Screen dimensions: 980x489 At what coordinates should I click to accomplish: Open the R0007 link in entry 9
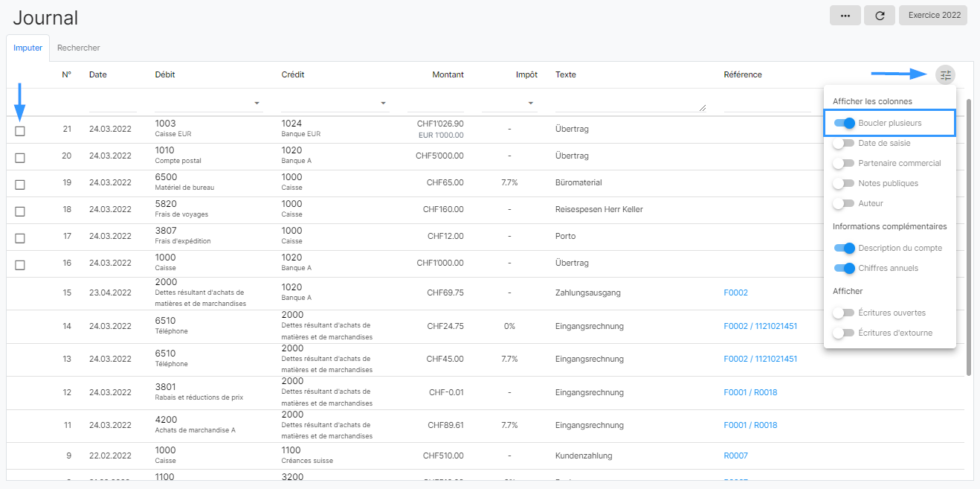[x=735, y=456]
